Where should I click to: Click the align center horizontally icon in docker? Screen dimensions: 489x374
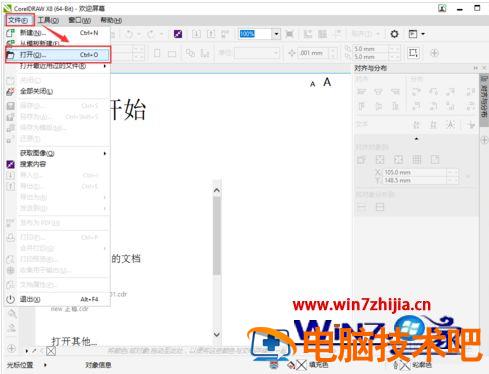[378, 92]
